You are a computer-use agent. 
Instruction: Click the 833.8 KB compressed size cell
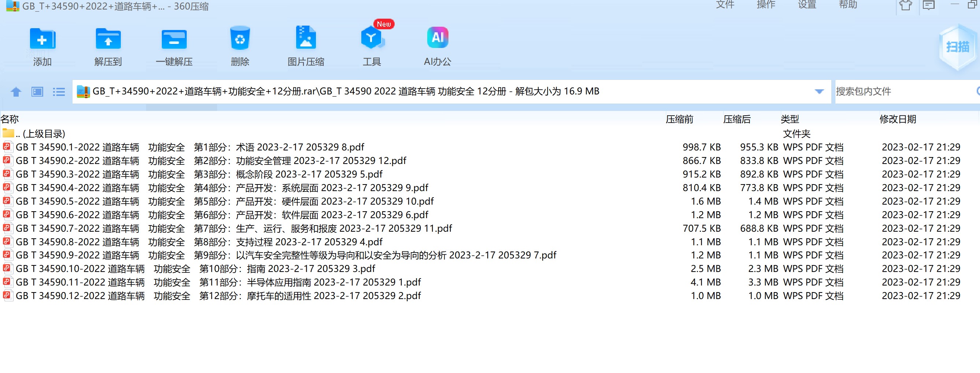tap(759, 160)
